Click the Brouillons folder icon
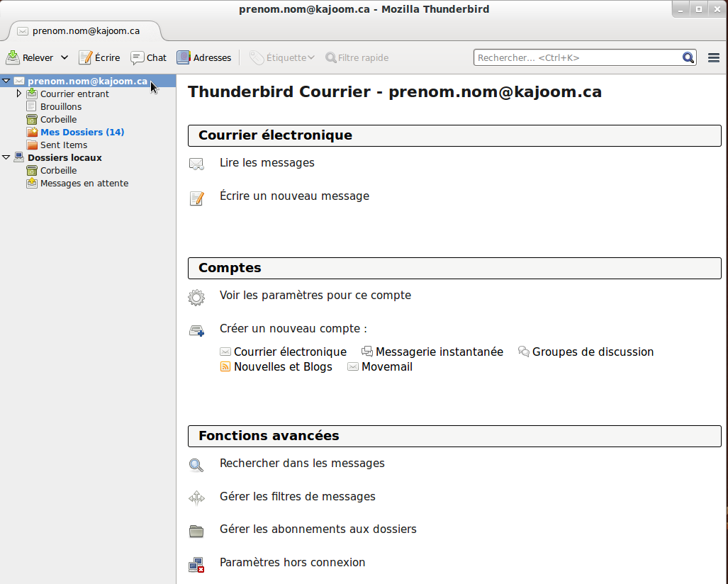 tap(32, 106)
